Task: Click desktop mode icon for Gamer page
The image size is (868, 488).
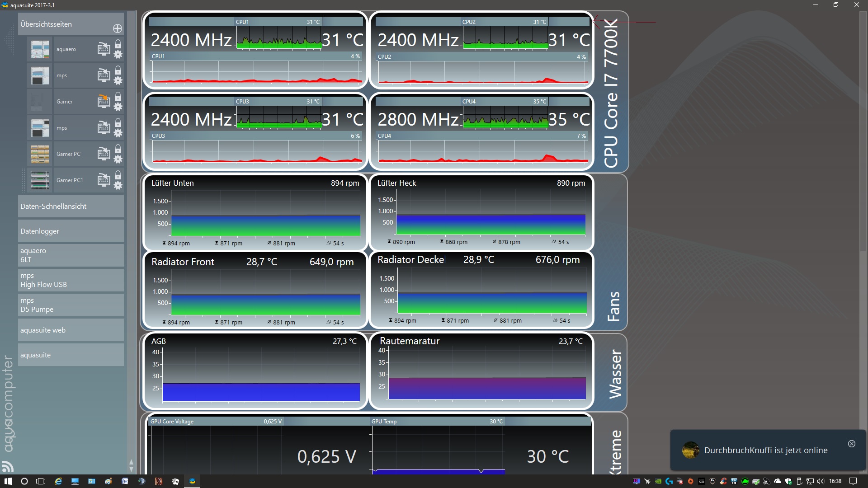Action: coord(104,101)
